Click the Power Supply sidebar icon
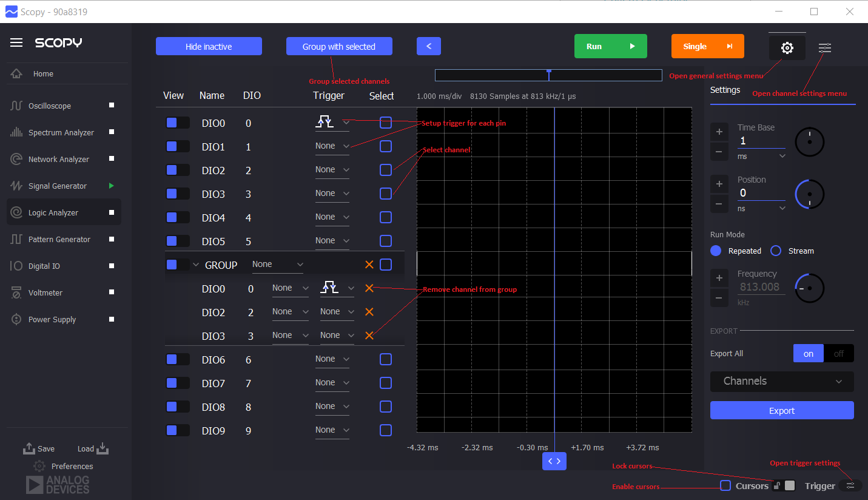868x500 pixels. coord(16,319)
